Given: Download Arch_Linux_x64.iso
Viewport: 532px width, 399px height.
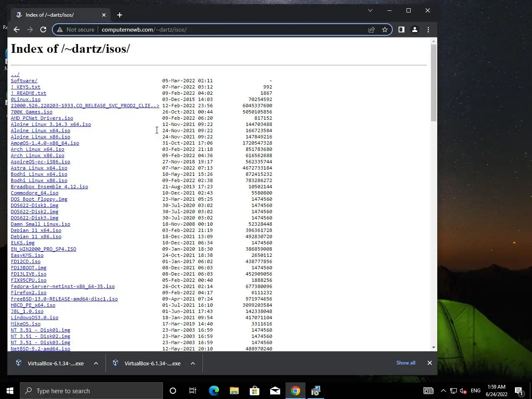Looking at the screenshot, I should coord(37,149).
